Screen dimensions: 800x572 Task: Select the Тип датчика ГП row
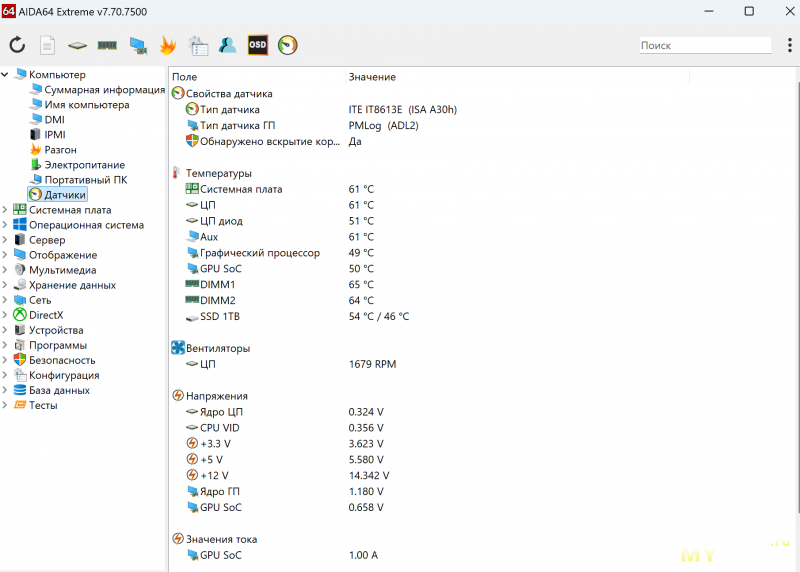(302, 125)
